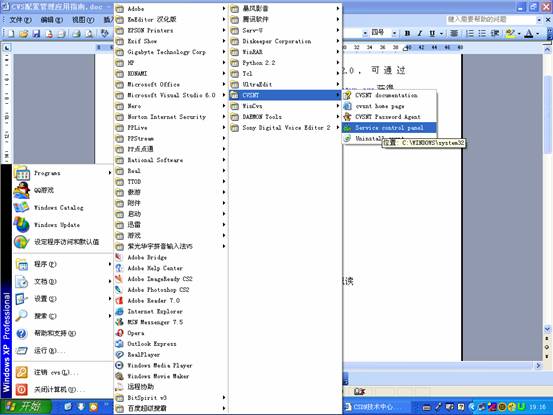Click the font color A button

coord(529,33)
